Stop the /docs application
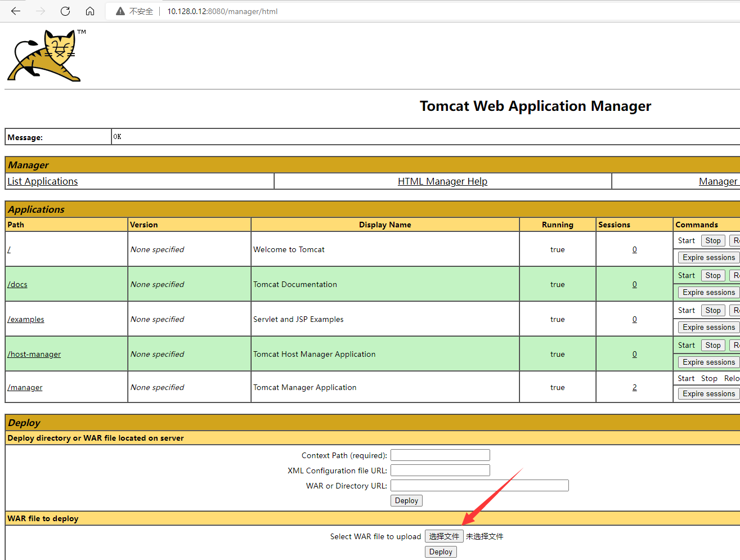Screen dimensions: 740x560 coord(713,275)
